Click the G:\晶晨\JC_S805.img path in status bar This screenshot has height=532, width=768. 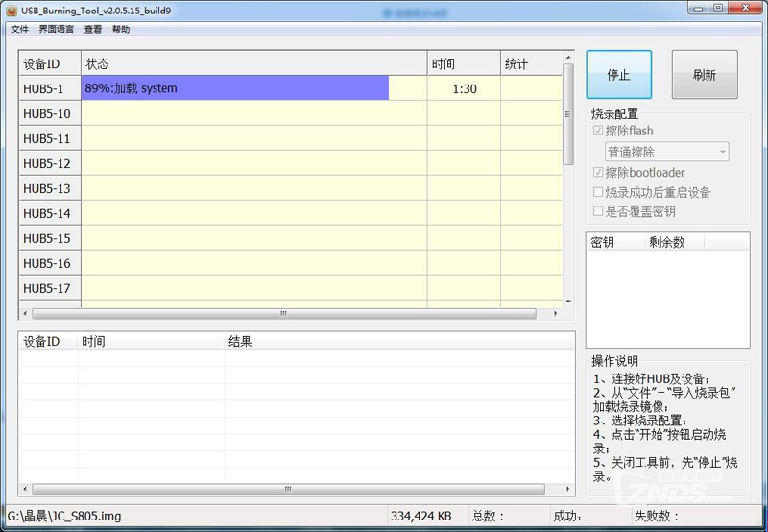click(64, 516)
